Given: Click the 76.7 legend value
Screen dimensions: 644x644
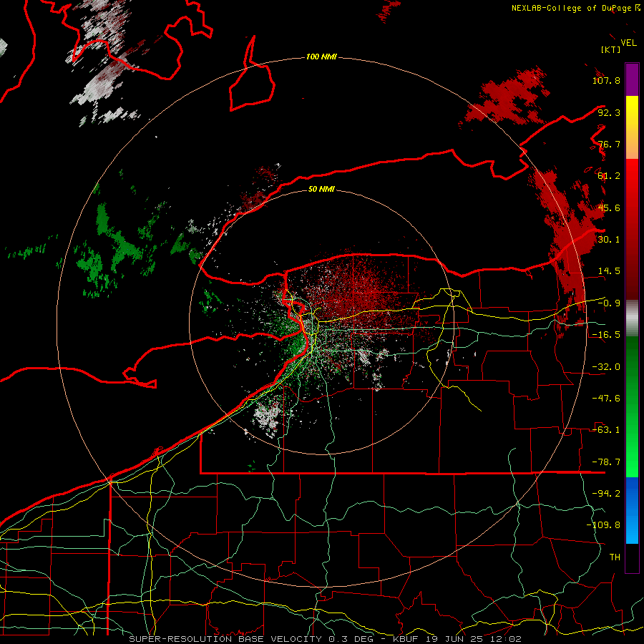Looking at the screenshot, I should coord(609,144).
